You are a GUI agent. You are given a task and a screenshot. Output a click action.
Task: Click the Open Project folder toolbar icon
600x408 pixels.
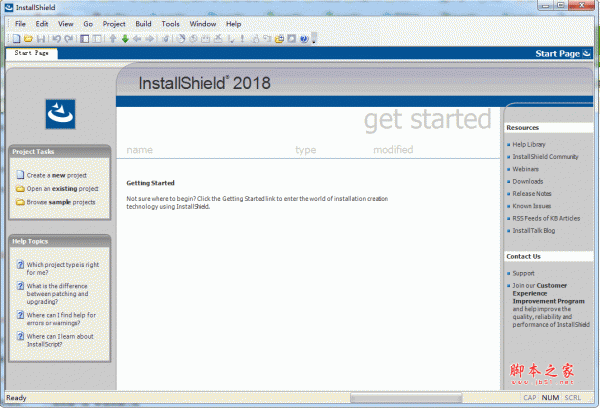[x=28, y=38]
